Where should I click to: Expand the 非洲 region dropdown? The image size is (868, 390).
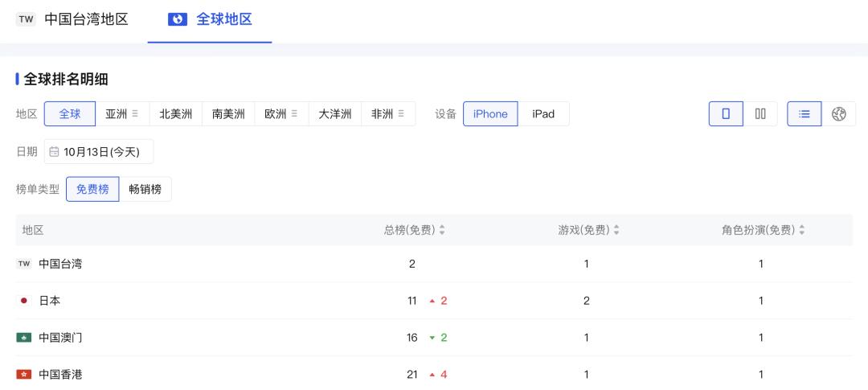(400, 114)
